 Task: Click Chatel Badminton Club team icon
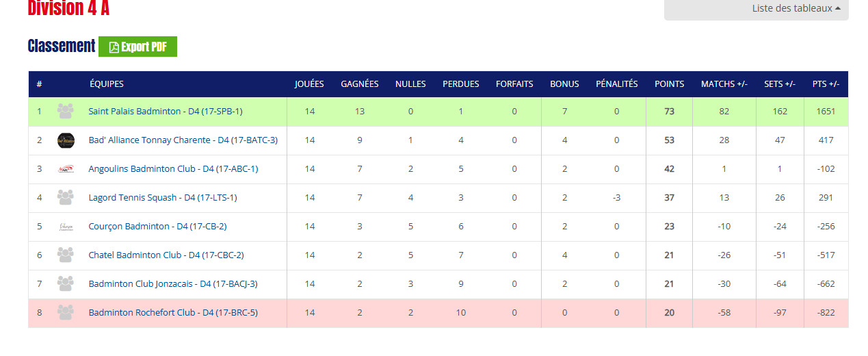pyautogui.click(x=66, y=255)
